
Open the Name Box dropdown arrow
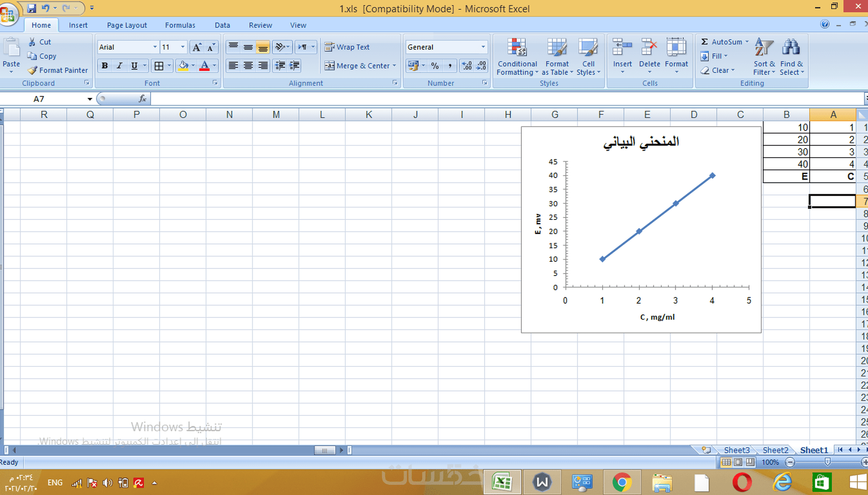pyautogui.click(x=90, y=99)
